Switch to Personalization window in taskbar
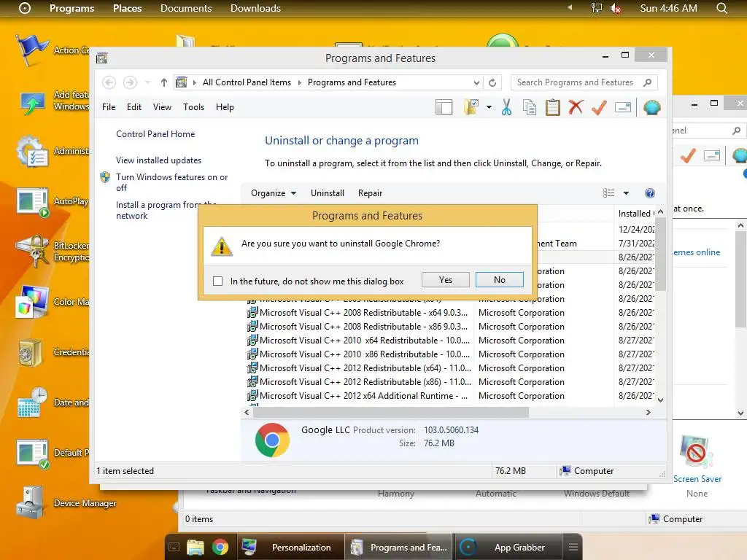Image resolution: width=747 pixels, height=560 pixels. point(290,547)
